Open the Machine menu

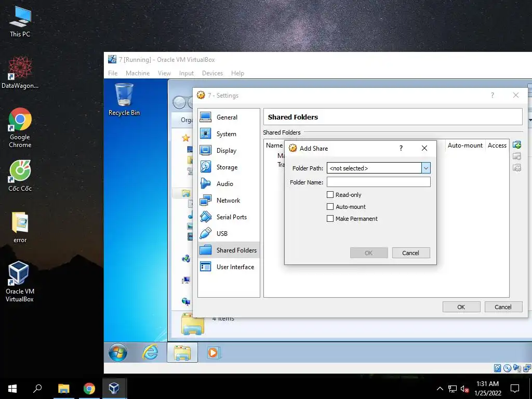click(x=137, y=73)
